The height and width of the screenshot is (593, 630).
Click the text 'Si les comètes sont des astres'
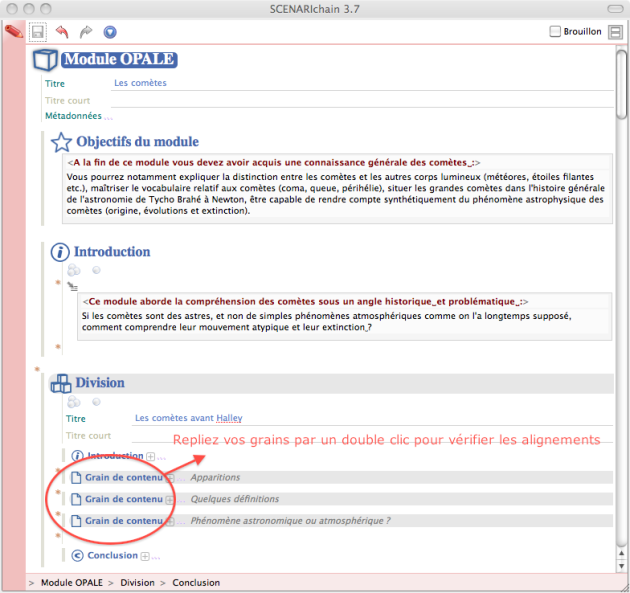(326, 322)
